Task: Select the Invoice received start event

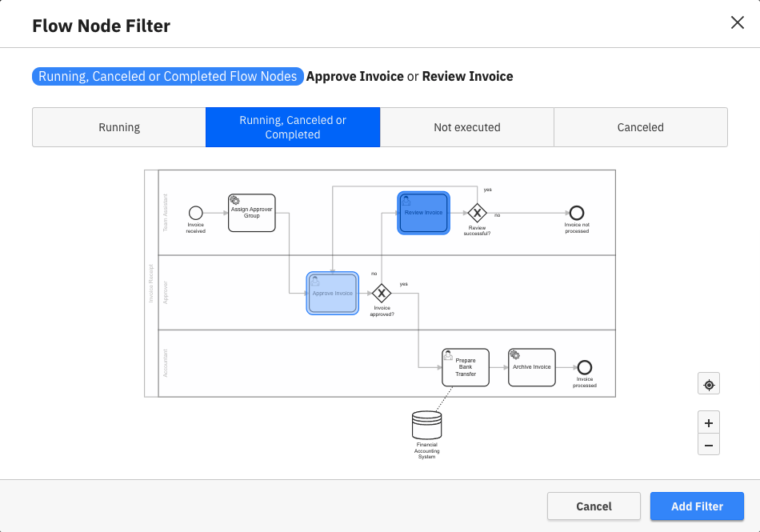Action: [195, 214]
